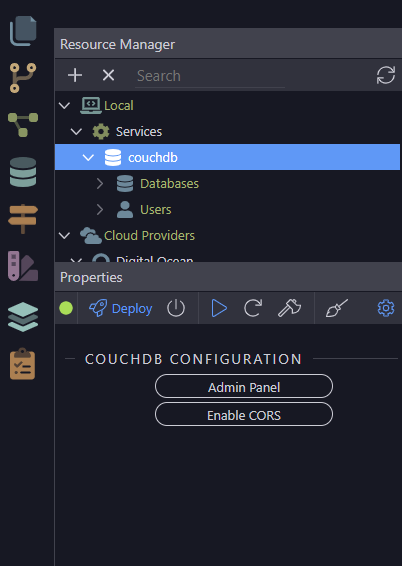402x566 pixels.
Task: Open the file manager sidebar icon
Action: (x=23, y=31)
